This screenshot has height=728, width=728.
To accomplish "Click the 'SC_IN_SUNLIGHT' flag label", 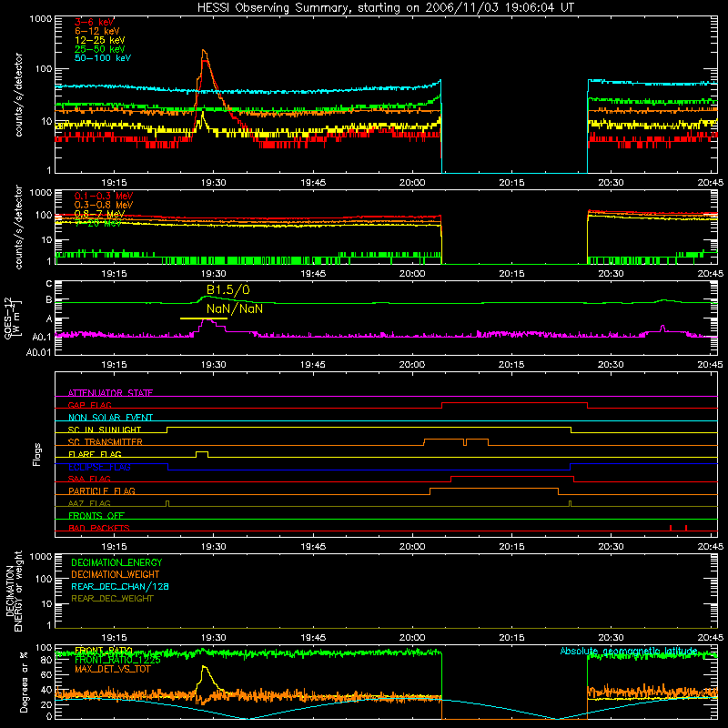I will (105, 430).
